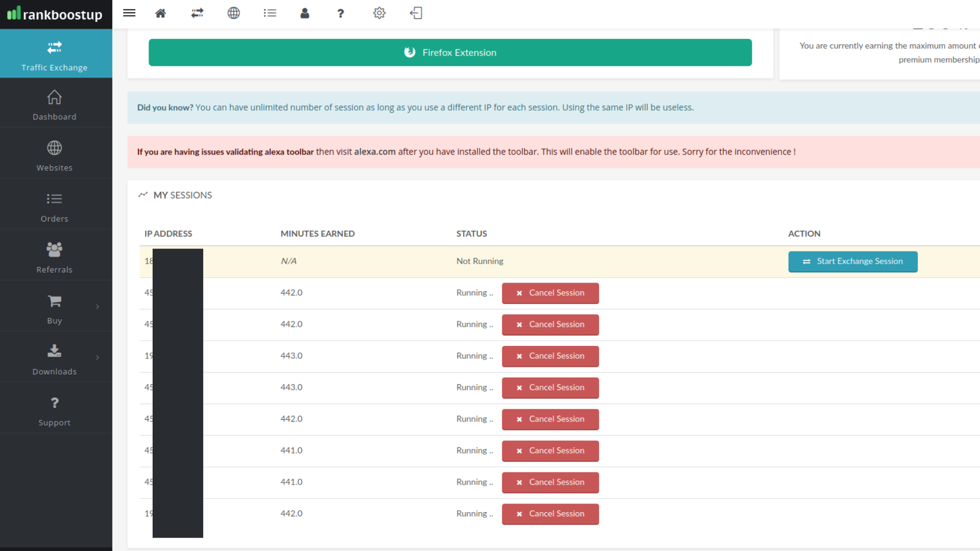Click the user profile icon in the toolbar

pos(305,13)
